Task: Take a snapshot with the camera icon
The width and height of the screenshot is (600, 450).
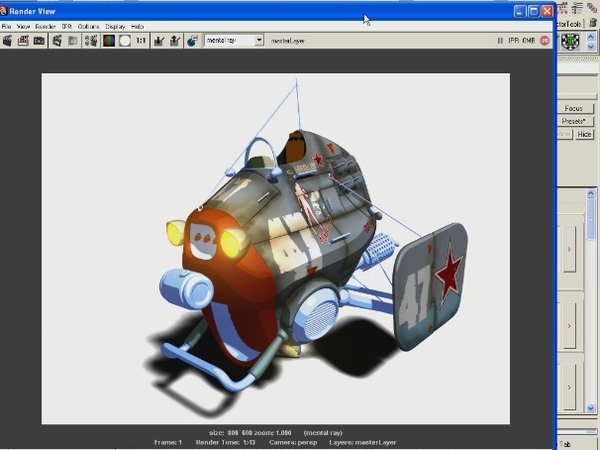Action: (39, 41)
